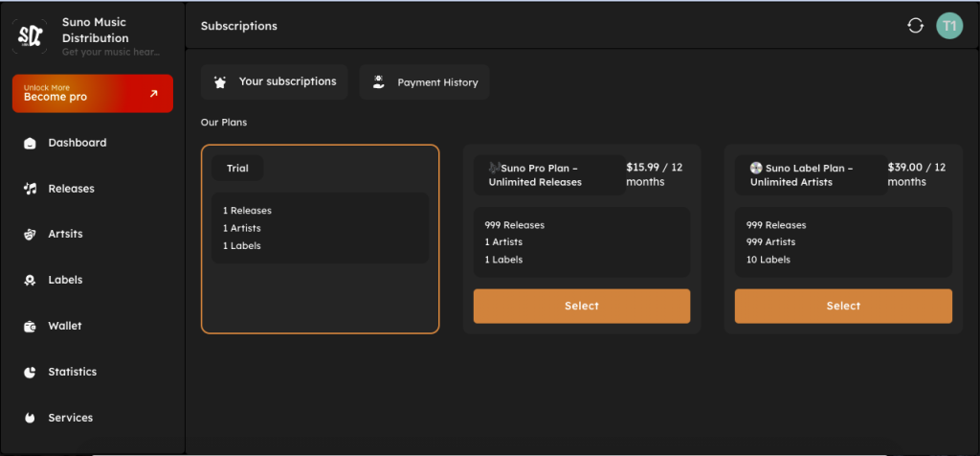Click the Labels icon in sidebar
980x456 pixels.
(x=30, y=281)
